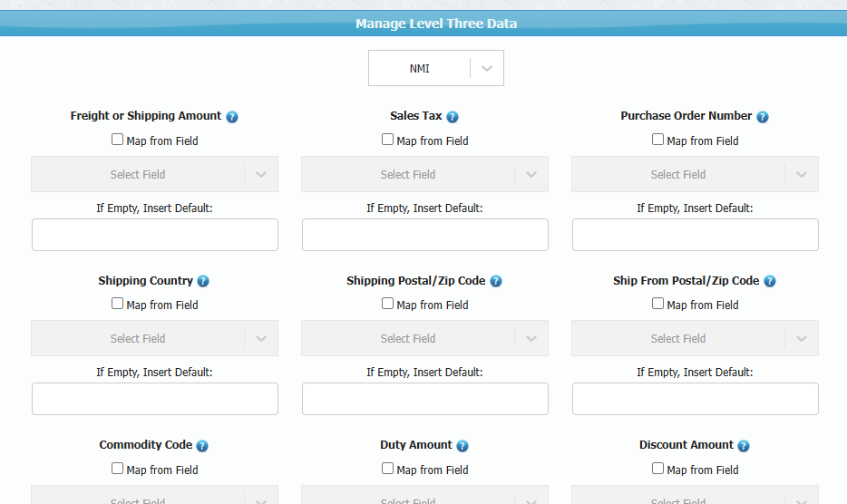Expand Select Field dropdown under Purchase Order Number
The width and height of the screenshot is (847, 504).
[695, 174]
